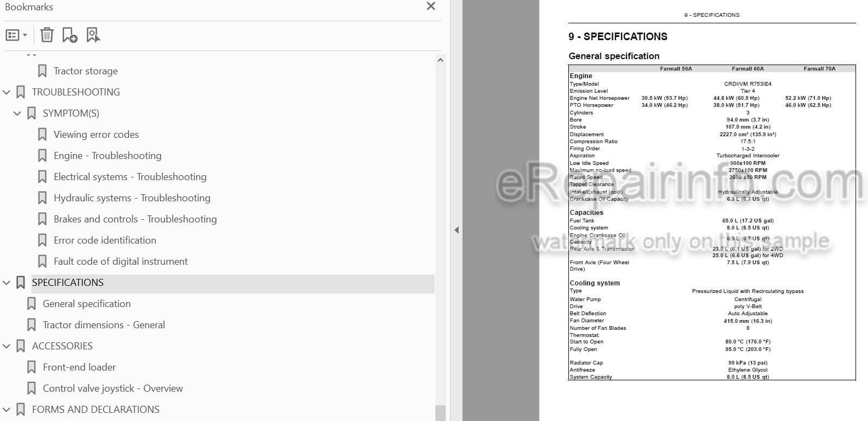This screenshot has width=868, height=421.
Task: Click bookmark icon beside Fault code of digital instrument
Action: (x=42, y=261)
